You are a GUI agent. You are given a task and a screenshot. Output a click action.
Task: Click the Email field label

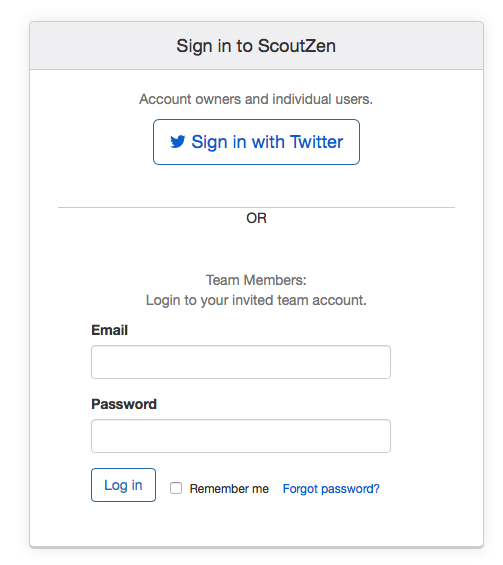click(110, 330)
